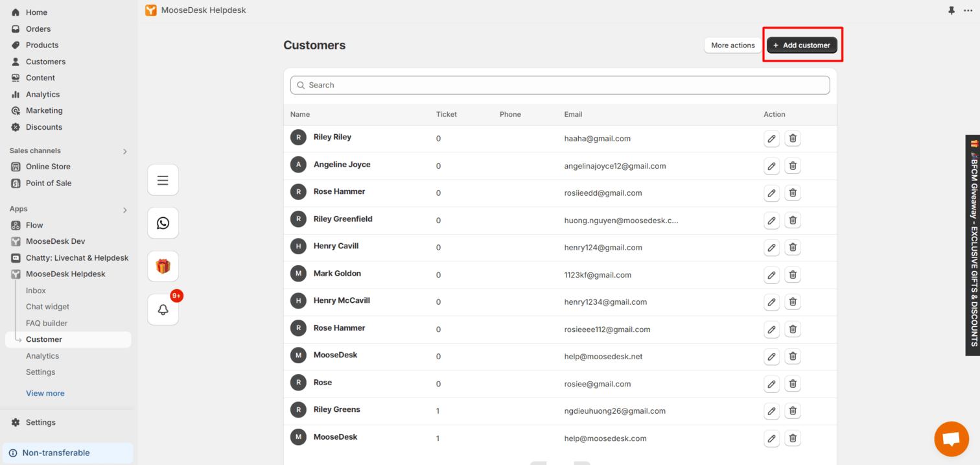Viewport: 980px width, 465px height.
Task: Delete the help@moosedesk.net customer row
Action: click(793, 356)
